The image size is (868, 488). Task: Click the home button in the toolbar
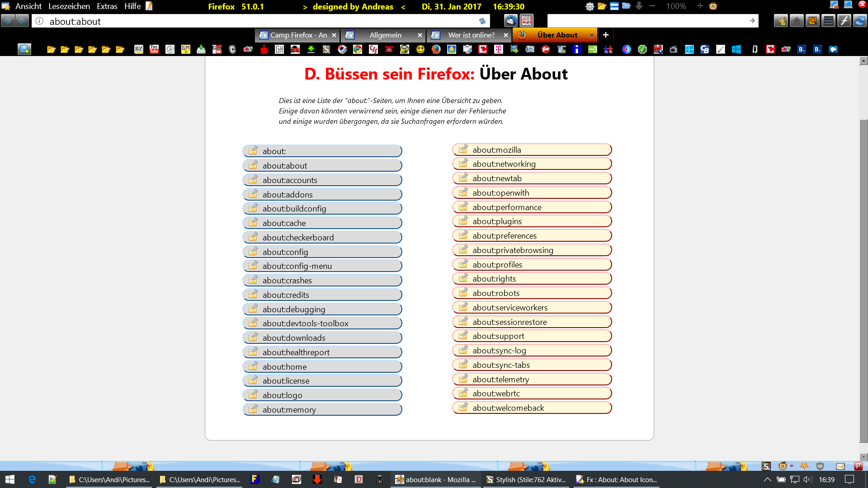[797, 21]
